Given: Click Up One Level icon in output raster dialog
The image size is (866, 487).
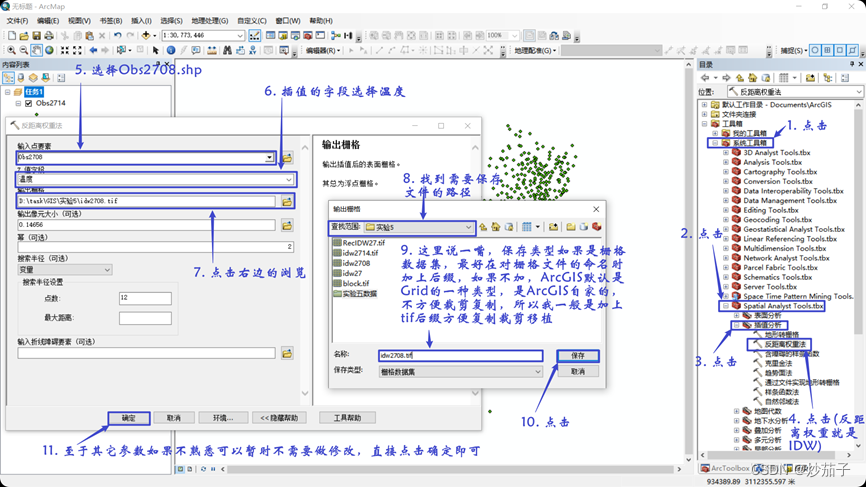Looking at the screenshot, I should click(483, 227).
